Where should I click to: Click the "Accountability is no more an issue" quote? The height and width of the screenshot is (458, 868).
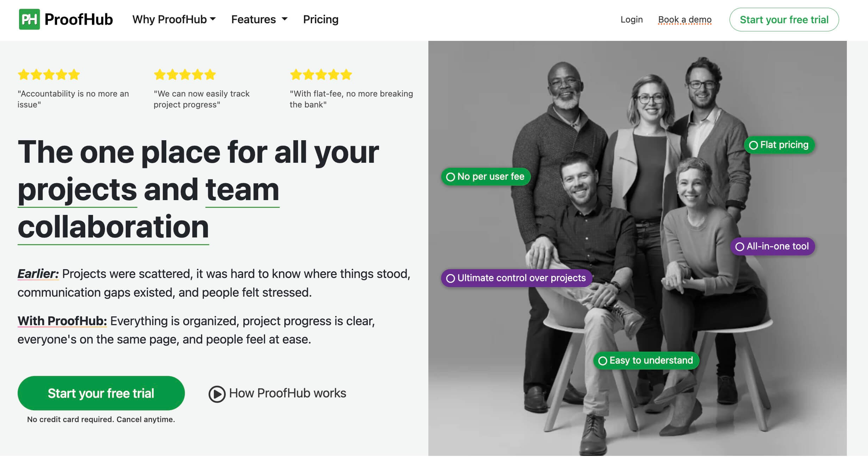coord(73,99)
